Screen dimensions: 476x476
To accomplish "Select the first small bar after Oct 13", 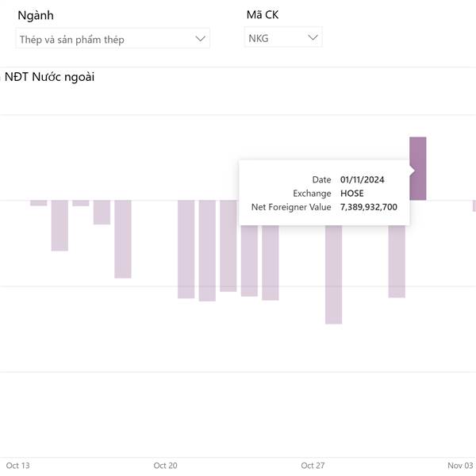I will click(39, 203).
